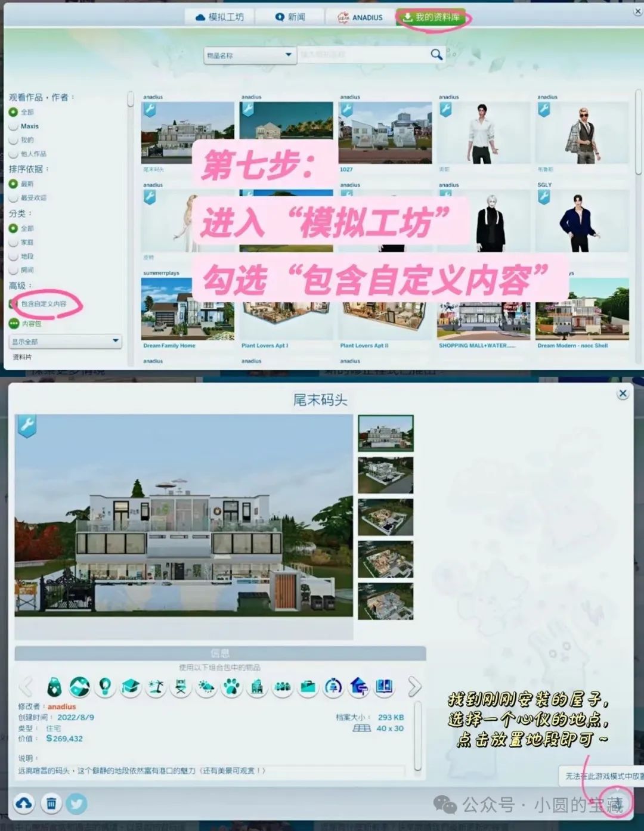Image resolution: width=644 pixels, height=831 pixels.
Task: Close the 尾末码头 detail window
Action: click(623, 394)
